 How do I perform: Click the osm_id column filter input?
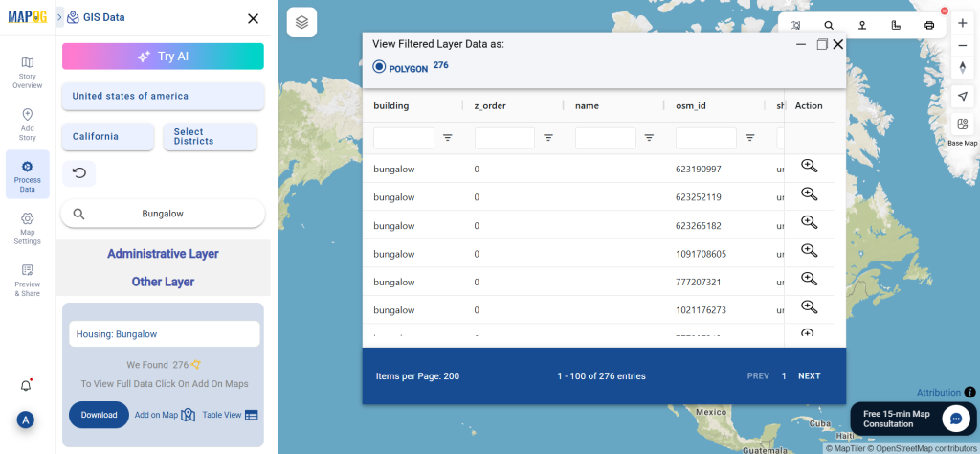[x=706, y=138]
